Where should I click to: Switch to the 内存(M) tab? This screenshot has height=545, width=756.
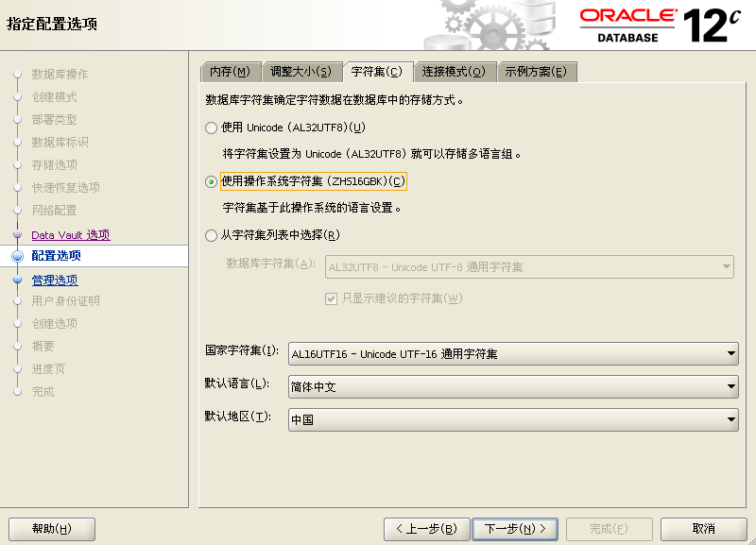coord(231,72)
